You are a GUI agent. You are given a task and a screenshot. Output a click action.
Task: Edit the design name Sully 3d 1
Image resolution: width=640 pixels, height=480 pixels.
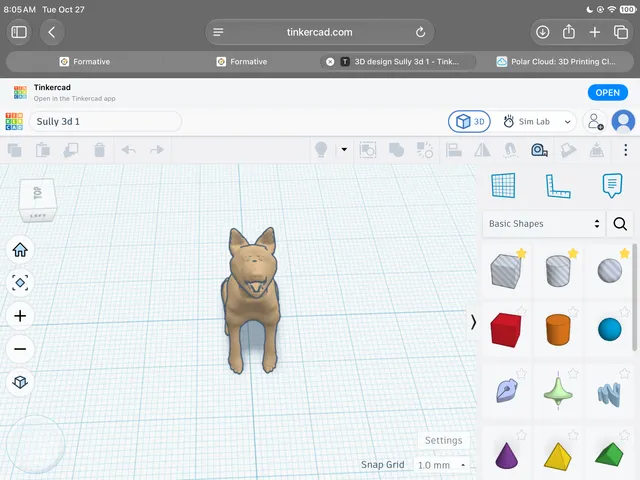coord(105,122)
